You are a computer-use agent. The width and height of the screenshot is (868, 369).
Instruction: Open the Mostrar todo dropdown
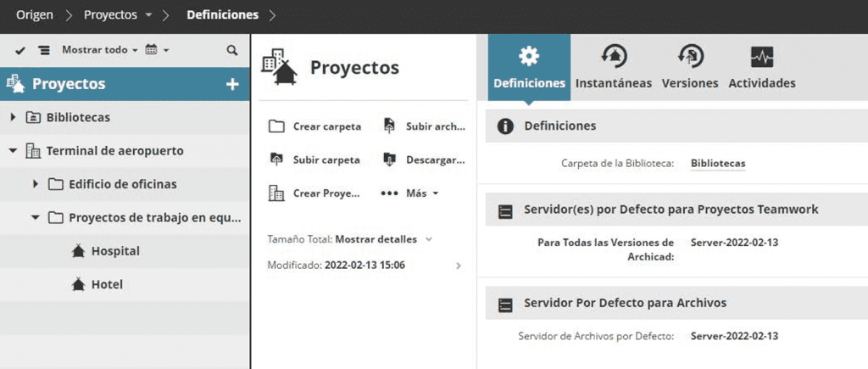click(x=99, y=51)
